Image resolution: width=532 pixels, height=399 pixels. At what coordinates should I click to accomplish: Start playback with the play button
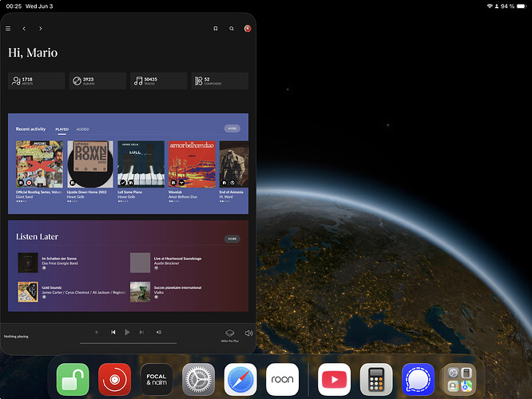click(x=127, y=332)
